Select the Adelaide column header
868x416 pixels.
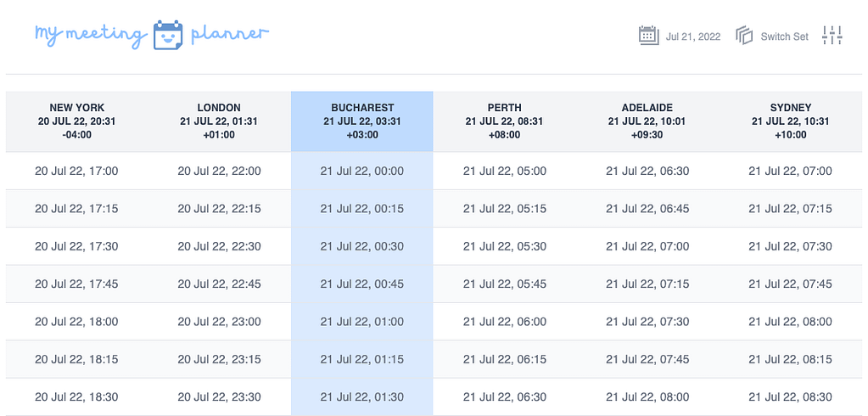647,121
